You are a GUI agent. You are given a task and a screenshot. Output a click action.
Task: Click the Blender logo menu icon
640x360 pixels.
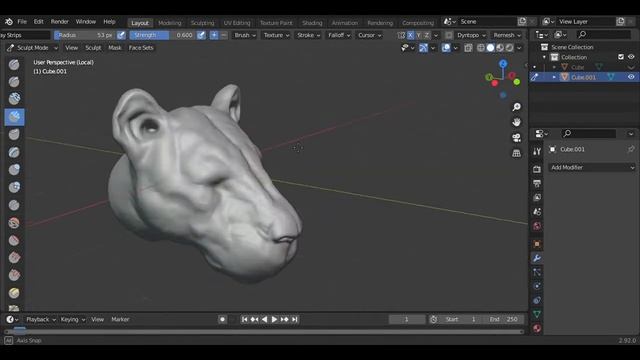point(9,22)
